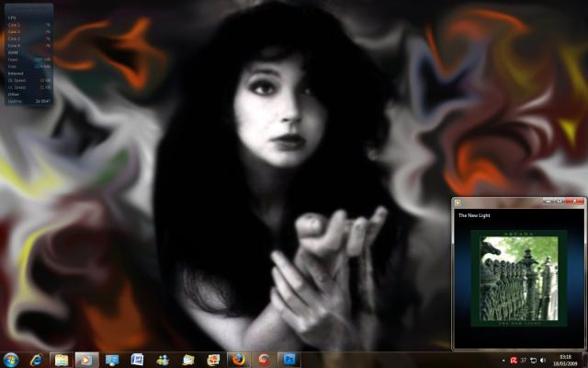Open the network tray icon
Image resolution: width=588 pixels, height=368 pixels.
click(x=533, y=361)
